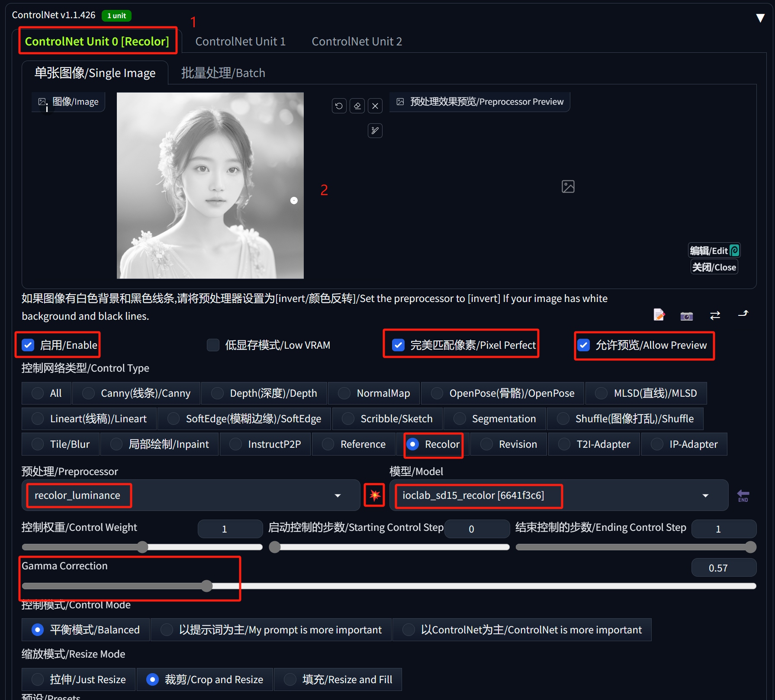The height and width of the screenshot is (700, 775).
Task: Remove the uploaded image with the X icon
Action: [x=375, y=106]
